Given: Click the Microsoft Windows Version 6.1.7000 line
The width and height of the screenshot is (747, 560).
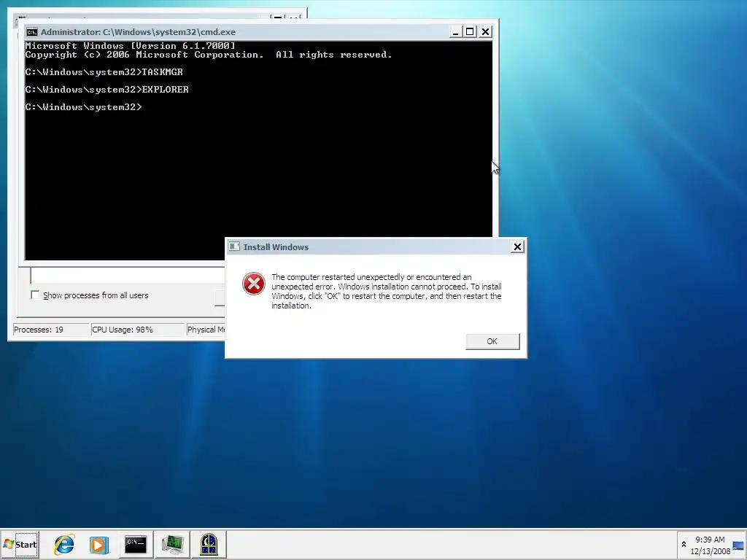Looking at the screenshot, I should pyautogui.click(x=130, y=46).
